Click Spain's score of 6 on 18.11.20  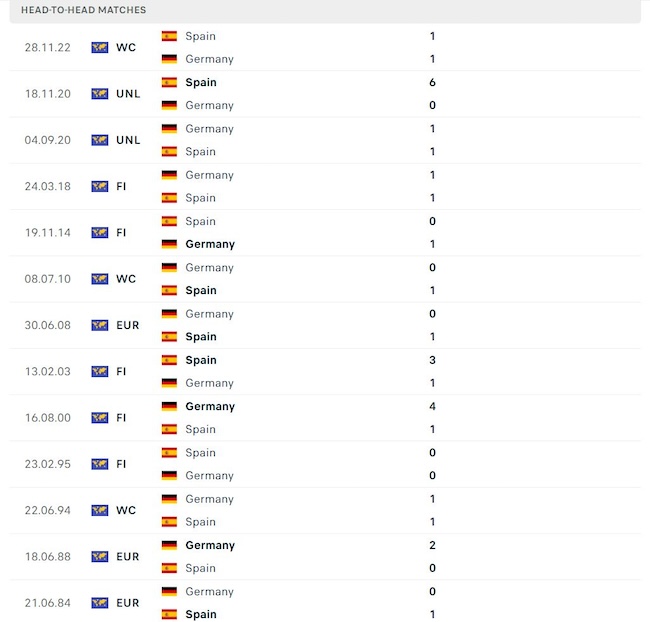coord(432,82)
